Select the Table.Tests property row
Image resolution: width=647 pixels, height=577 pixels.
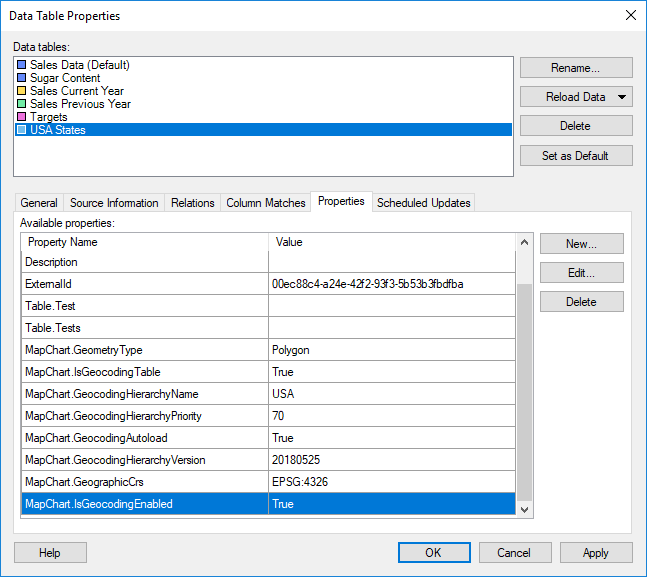268,328
